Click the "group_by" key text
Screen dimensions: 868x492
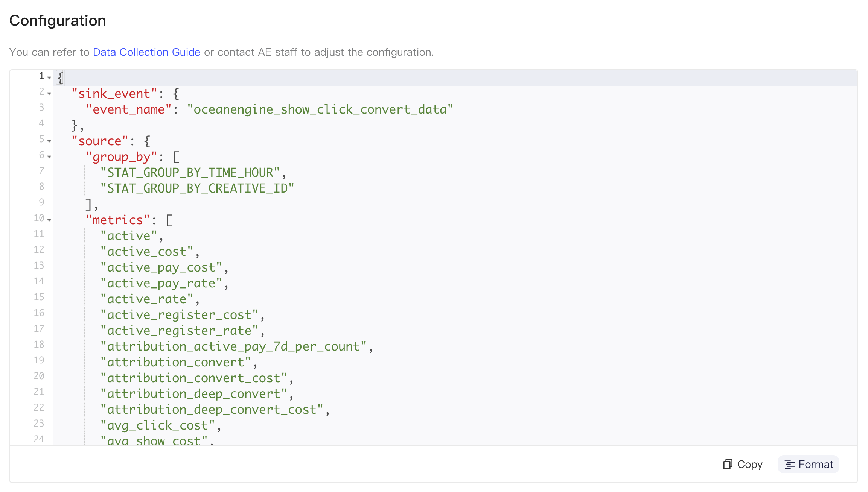(x=121, y=157)
